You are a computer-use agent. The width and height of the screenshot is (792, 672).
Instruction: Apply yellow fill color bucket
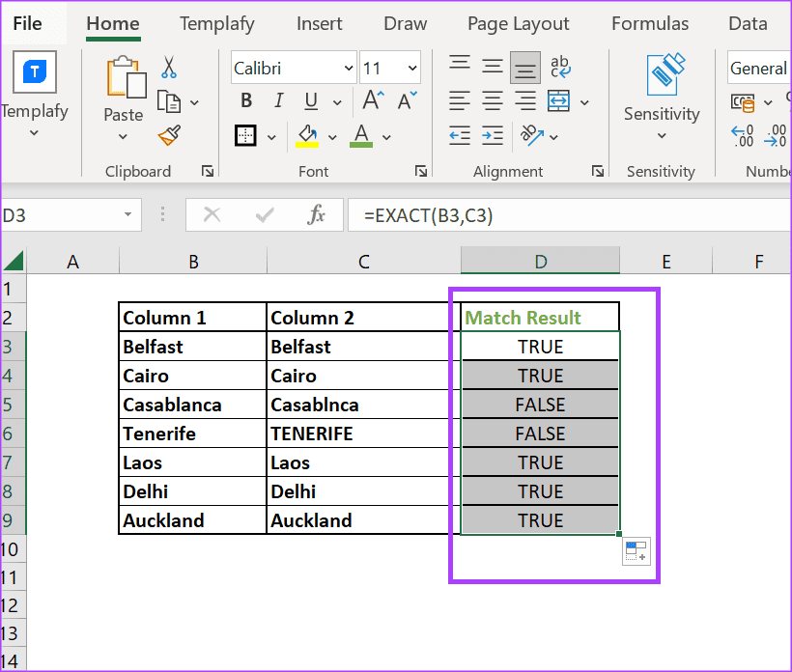click(x=307, y=136)
